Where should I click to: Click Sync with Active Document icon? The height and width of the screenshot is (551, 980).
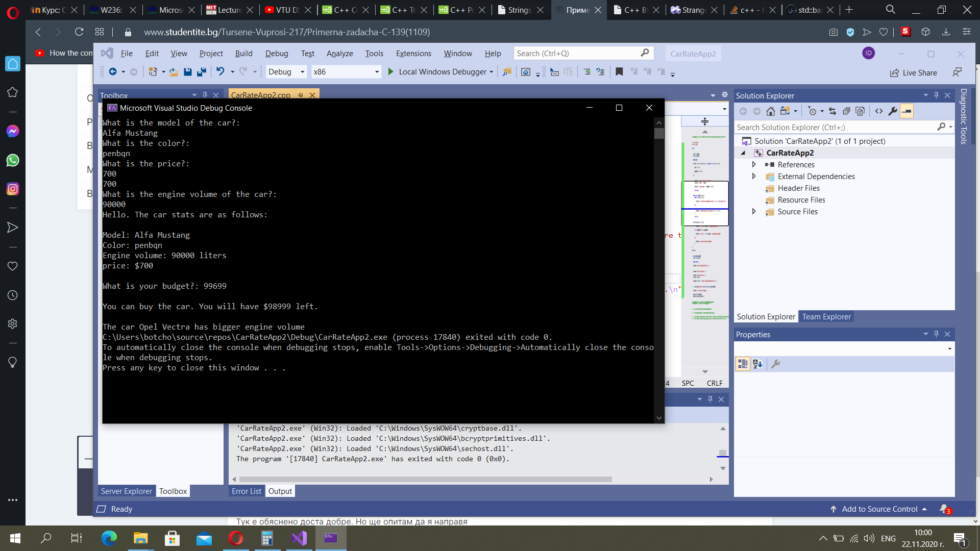(x=832, y=111)
